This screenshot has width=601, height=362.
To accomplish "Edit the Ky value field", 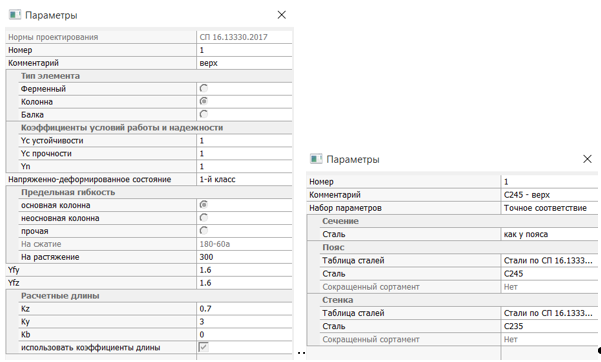I will point(244,321).
